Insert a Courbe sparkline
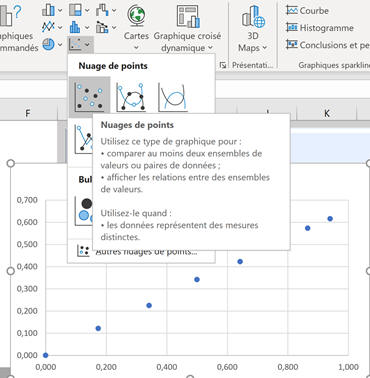Image resolution: width=370 pixels, height=378 pixels. pos(307,11)
